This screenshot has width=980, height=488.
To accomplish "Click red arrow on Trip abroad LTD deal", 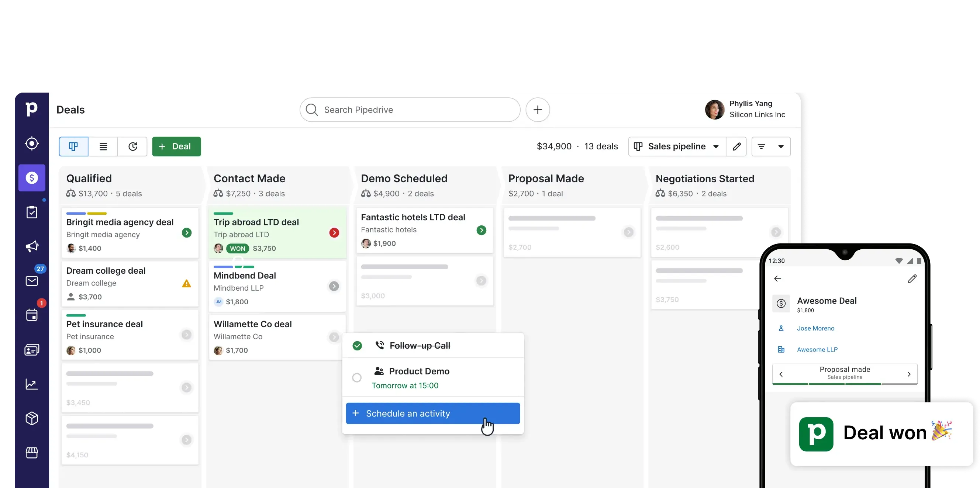I will 334,233.
